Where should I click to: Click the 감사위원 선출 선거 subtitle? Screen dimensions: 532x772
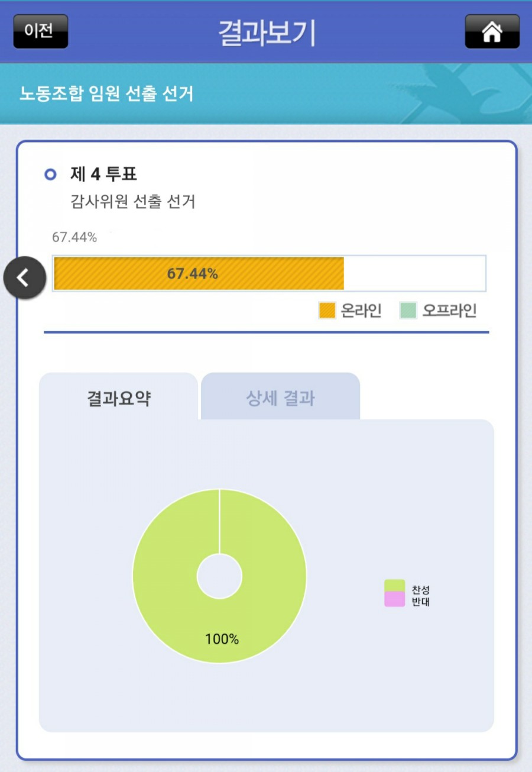pos(132,202)
